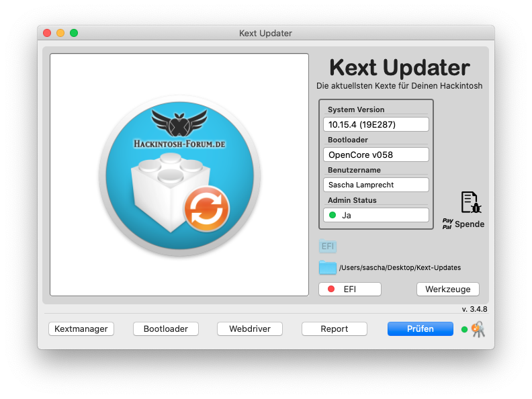Click the /Users/sascha/Desktop/Kext-Updates path text

click(x=400, y=268)
